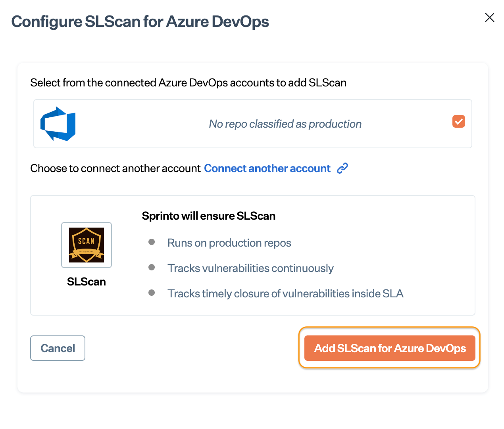Screen dimensions: 504x429
Task: Click 'Tracks vulnerabilities continuously' text
Action: 250,268
